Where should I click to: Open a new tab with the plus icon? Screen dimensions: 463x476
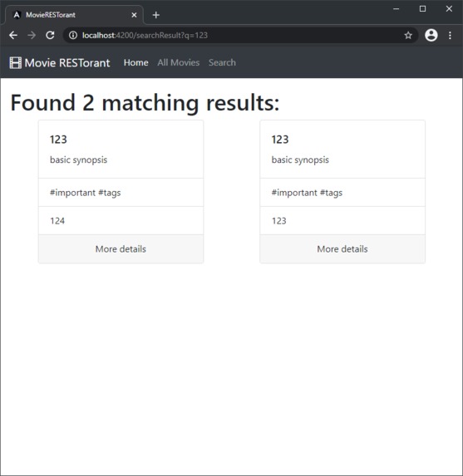point(155,15)
